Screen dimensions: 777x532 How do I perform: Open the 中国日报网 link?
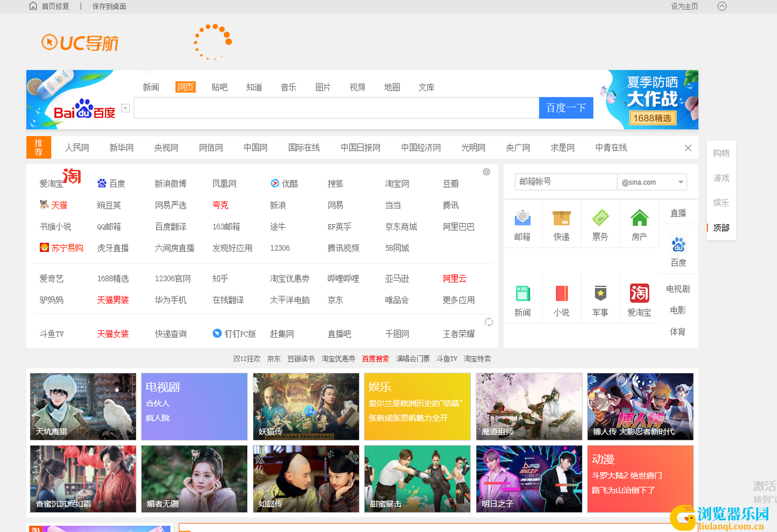(x=360, y=148)
